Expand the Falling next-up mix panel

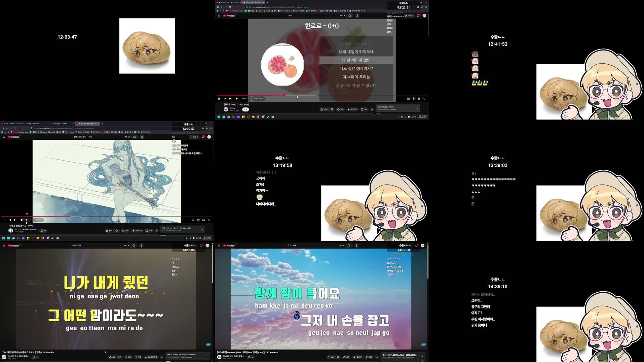pos(417,108)
